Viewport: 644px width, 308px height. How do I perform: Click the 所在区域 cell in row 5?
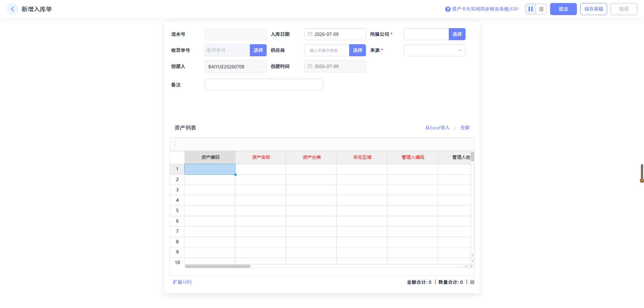pos(362,211)
